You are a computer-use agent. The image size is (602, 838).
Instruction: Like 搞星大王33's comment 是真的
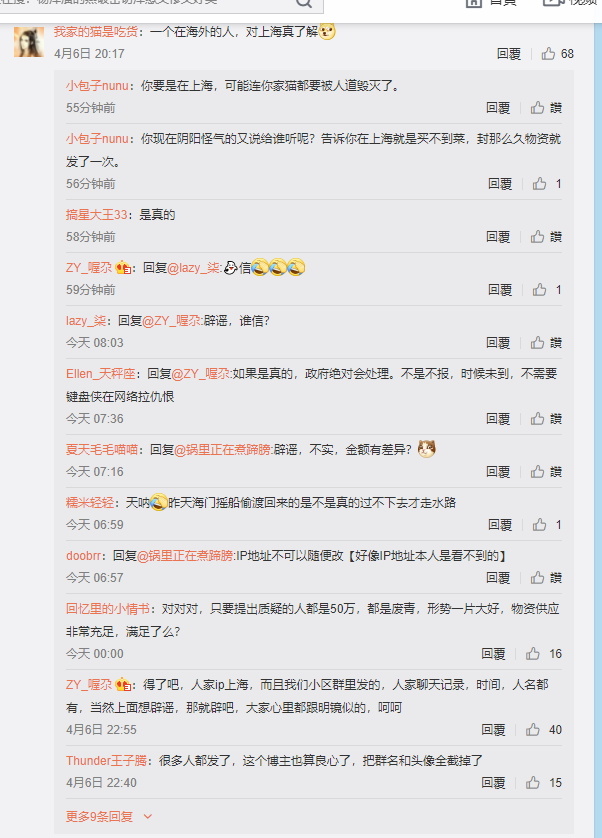[x=537, y=237]
